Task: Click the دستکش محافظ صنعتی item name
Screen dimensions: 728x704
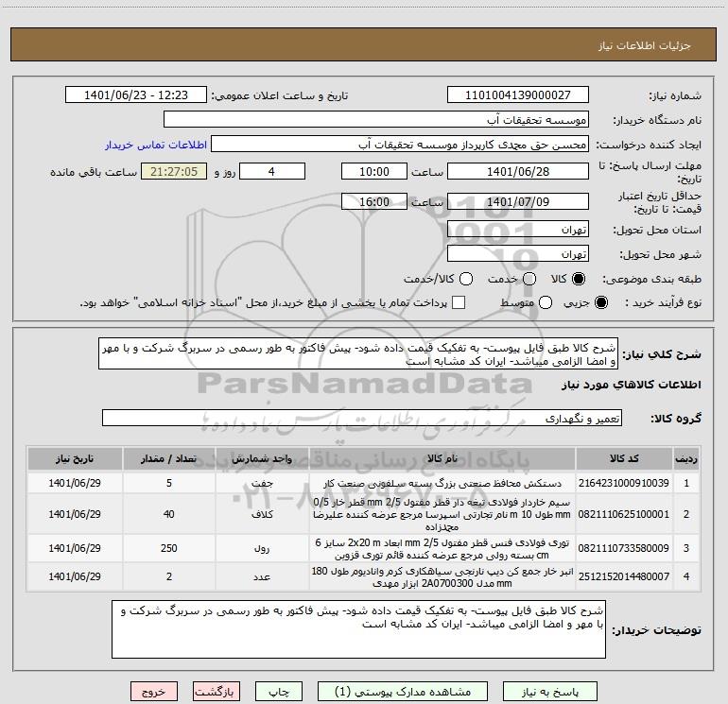Action: pyautogui.click(x=442, y=484)
